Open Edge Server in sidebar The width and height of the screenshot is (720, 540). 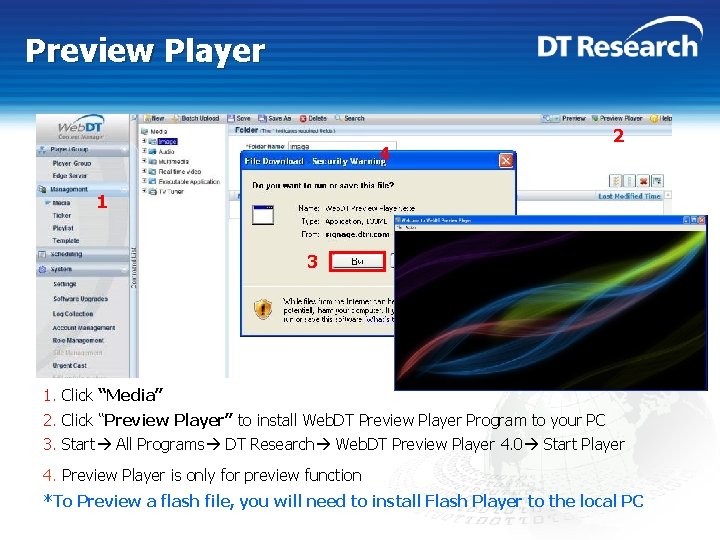(x=69, y=175)
